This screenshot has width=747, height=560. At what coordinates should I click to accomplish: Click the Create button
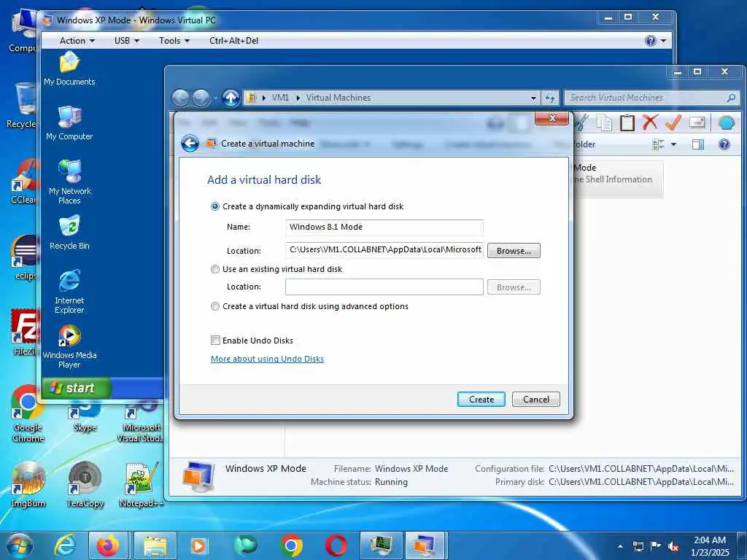click(481, 400)
